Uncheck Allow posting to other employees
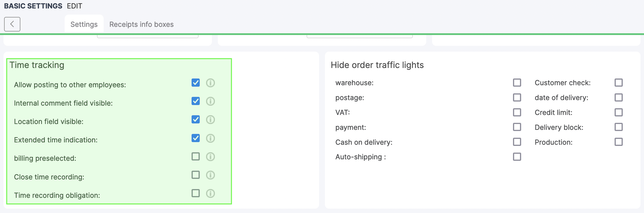The image size is (644, 213). (x=196, y=83)
